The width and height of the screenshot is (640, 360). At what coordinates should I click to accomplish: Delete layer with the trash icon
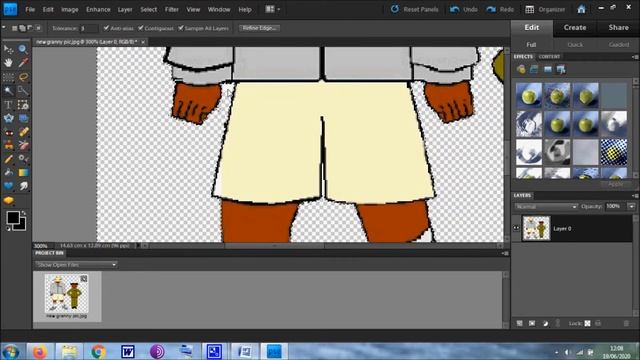click(627, 323)
